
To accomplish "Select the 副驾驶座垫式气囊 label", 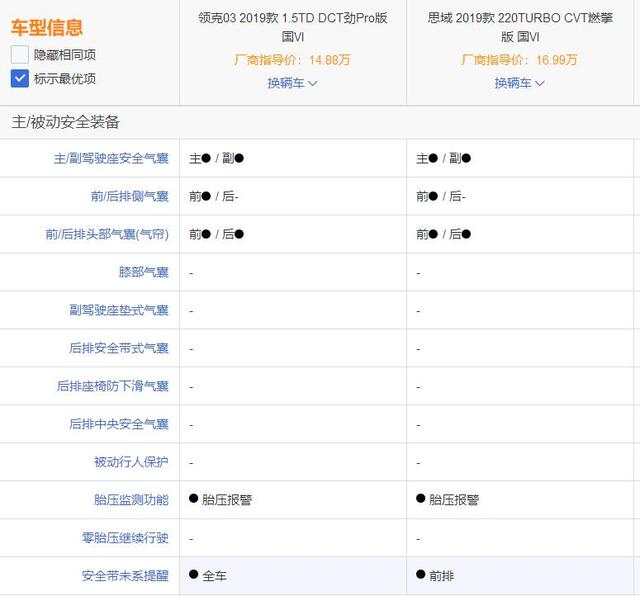I will click(119, 310).
